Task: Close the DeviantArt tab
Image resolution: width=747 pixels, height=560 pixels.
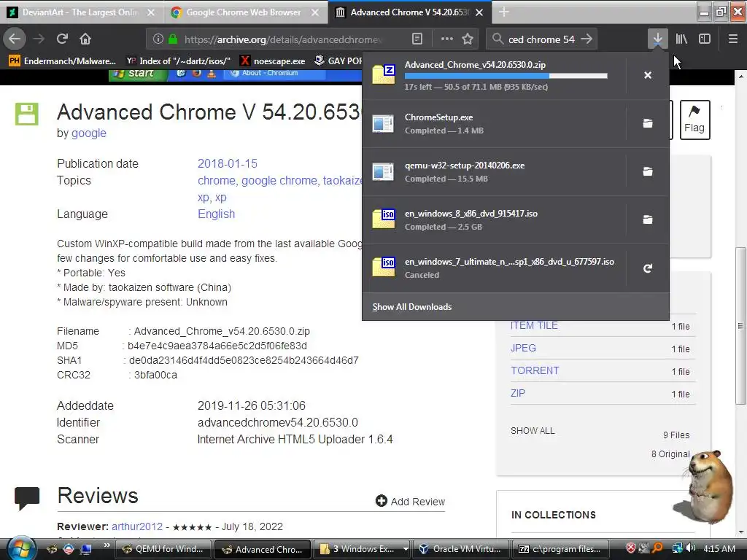Action: tap(150, 12)
